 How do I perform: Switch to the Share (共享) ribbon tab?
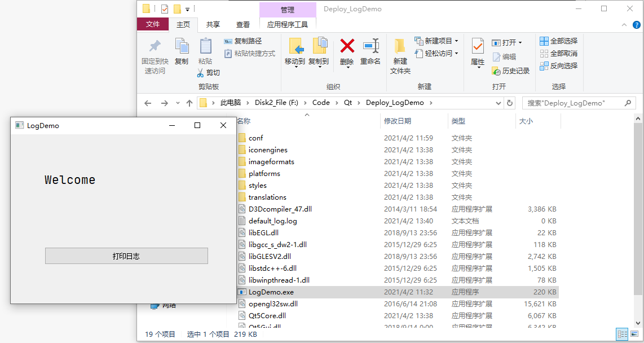pos(213,25)
